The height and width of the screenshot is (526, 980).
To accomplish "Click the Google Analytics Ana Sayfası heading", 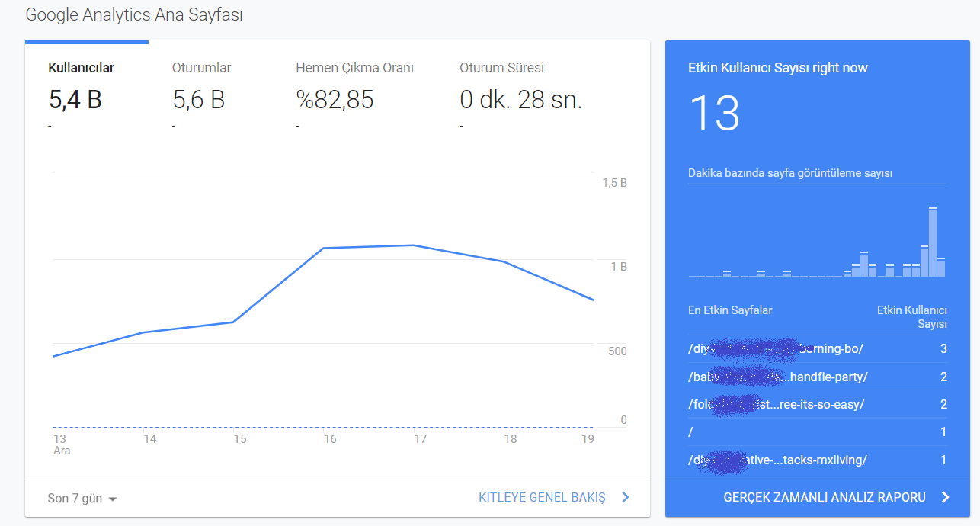I will (x=134, y=14).
